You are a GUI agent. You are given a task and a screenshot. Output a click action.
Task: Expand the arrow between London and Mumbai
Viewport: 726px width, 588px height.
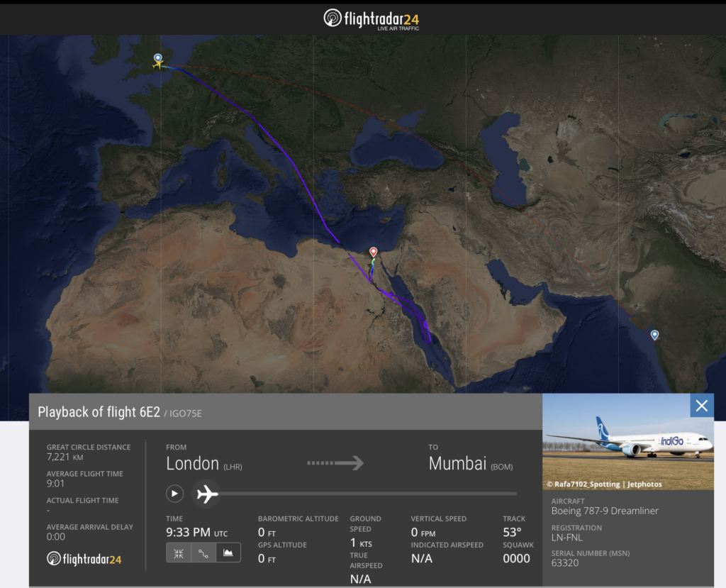pos(335,462)
